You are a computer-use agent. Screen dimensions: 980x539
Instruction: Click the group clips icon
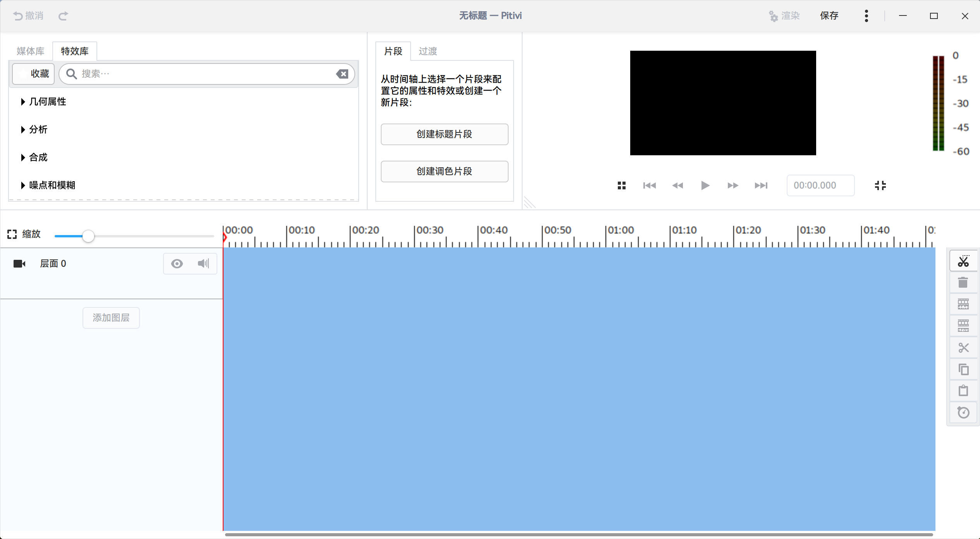click(964, 304)
